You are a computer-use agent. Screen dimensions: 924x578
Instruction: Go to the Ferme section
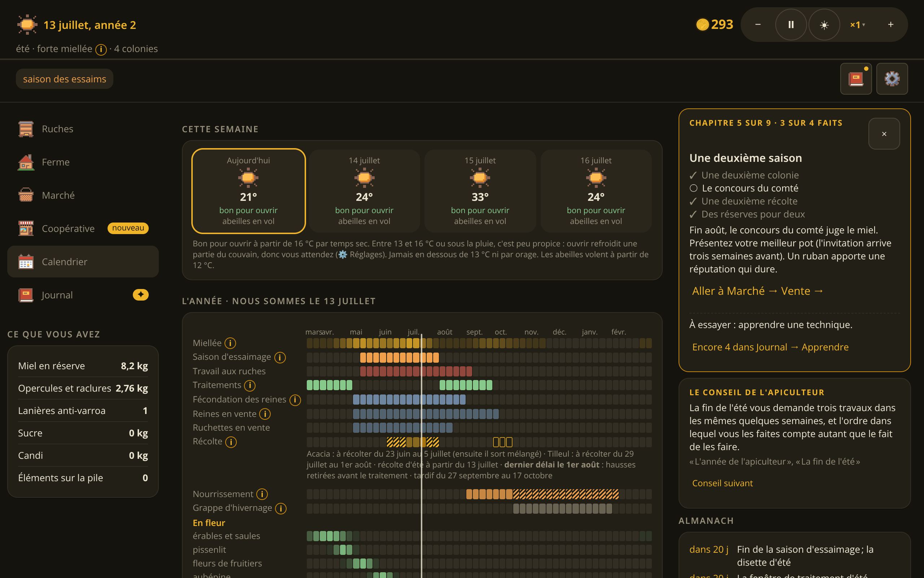[83, 162]
